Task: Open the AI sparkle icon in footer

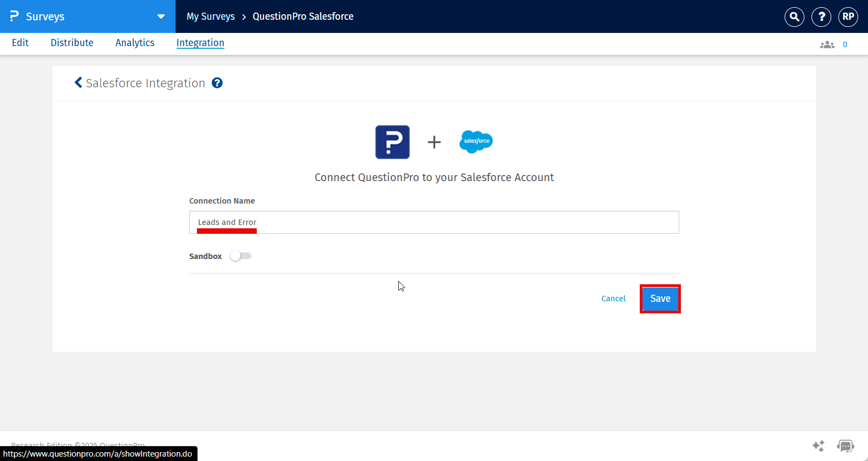Action: point(818,446)
